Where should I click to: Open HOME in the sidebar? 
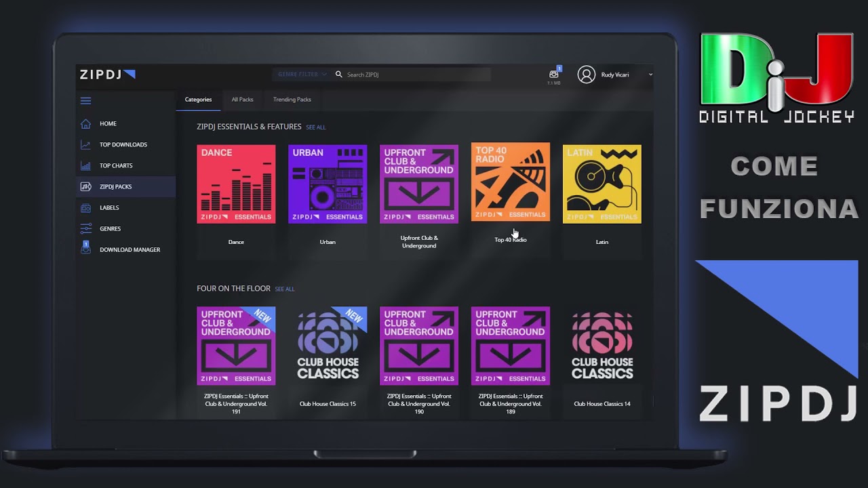(x=108, y=123)
